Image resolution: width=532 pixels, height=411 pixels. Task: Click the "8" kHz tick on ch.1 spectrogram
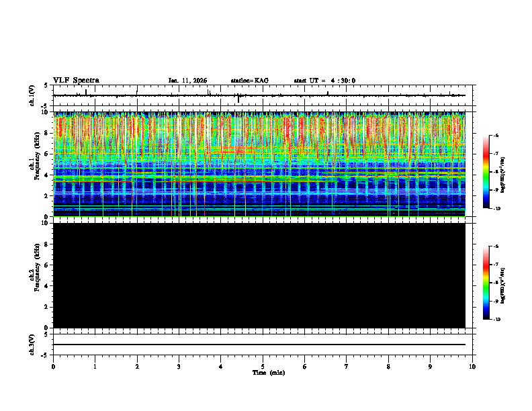click(46, 133)
